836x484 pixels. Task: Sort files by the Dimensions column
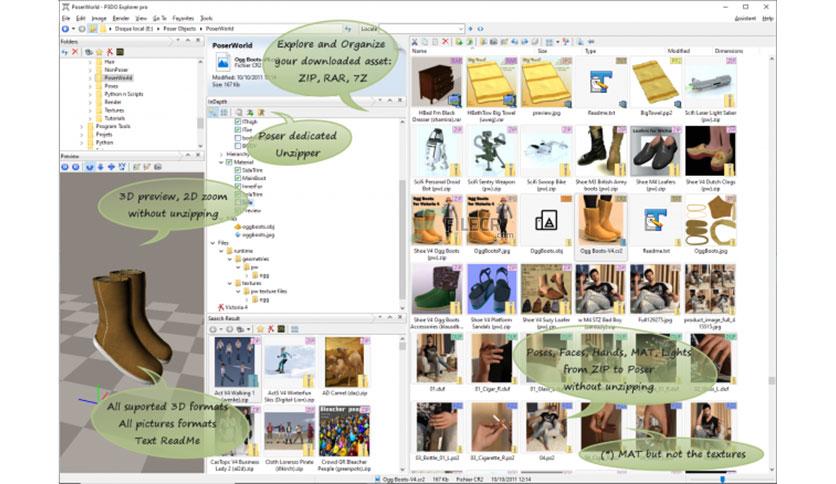729,51
